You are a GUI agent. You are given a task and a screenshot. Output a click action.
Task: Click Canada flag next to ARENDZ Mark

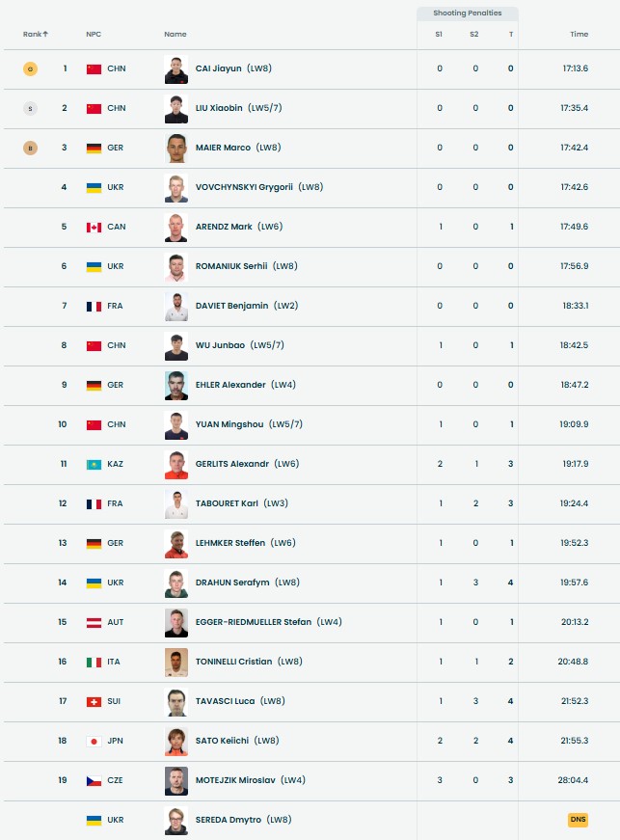pyautogui.click(x=94, y=227)
